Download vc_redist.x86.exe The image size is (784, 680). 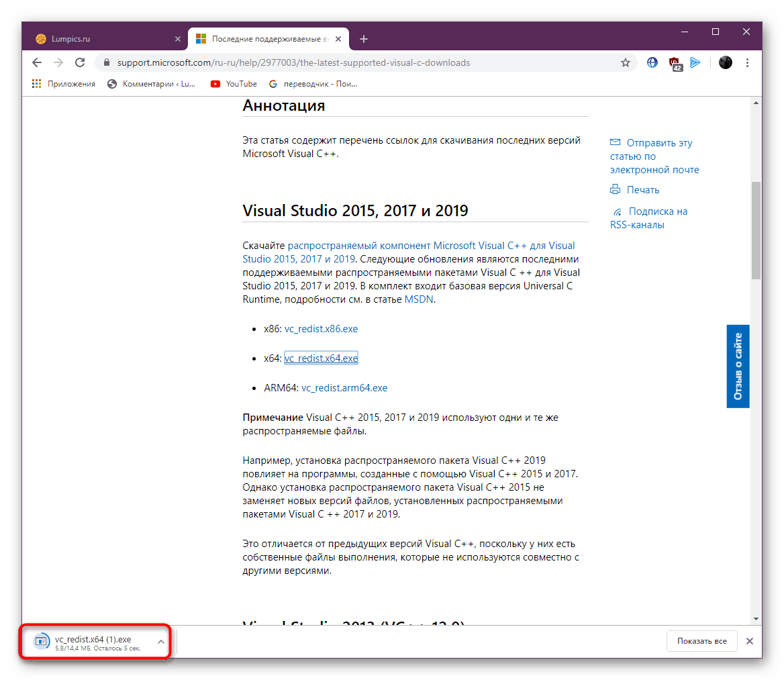coord(321,329)
